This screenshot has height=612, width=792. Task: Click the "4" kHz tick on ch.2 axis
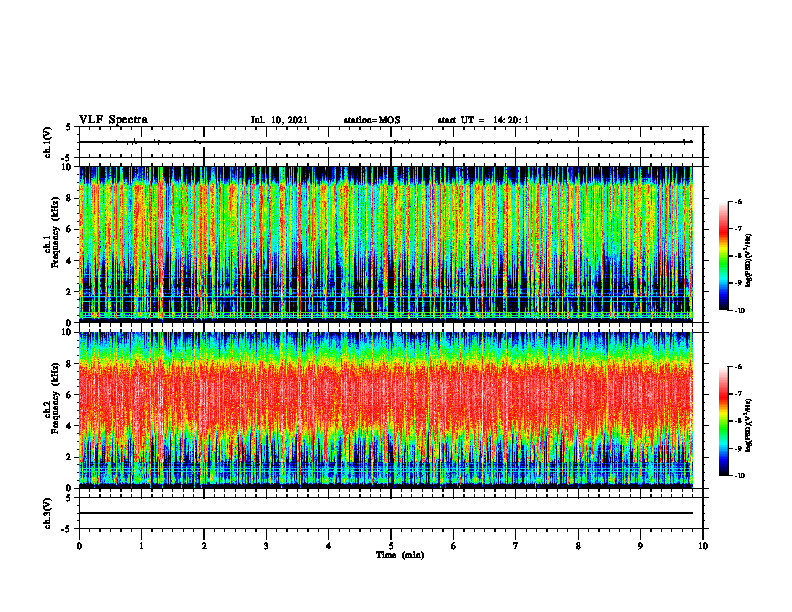70,426
